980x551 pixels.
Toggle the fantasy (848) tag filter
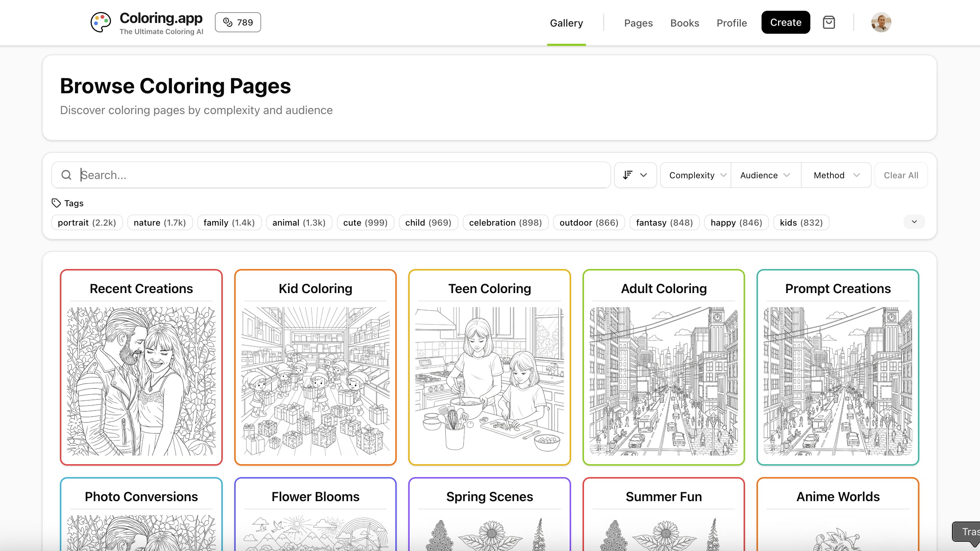tap(664, 223)
